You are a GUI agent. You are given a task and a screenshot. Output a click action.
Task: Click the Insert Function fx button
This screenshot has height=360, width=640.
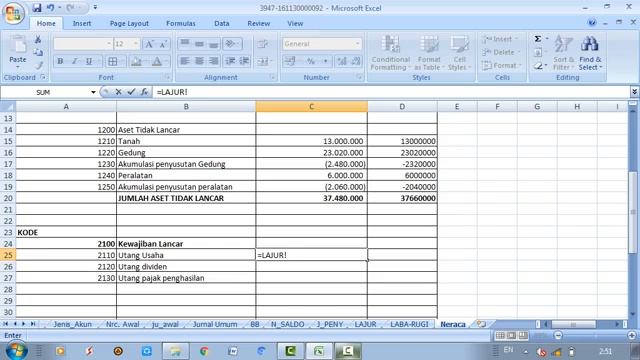point(144,92)
